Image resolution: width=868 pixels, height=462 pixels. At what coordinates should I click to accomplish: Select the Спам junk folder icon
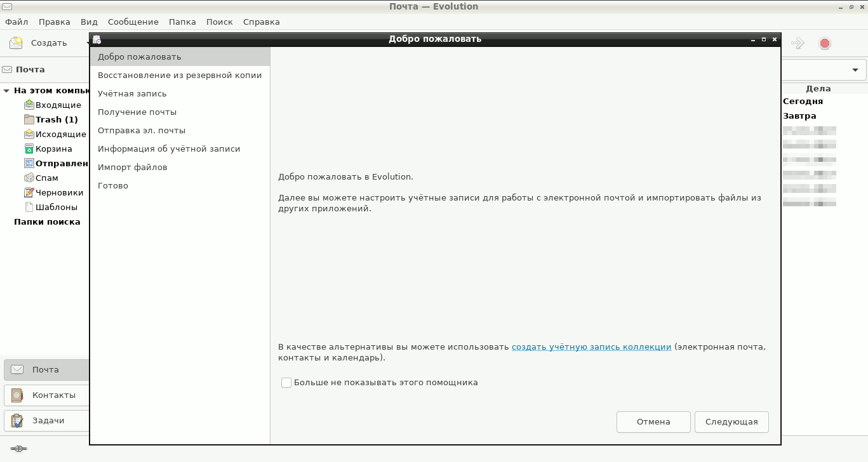point(29,178)
